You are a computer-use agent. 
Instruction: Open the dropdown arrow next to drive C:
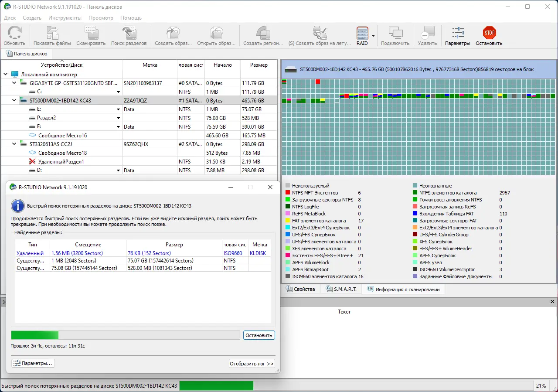pyautogui.click(x=118, y=92)
